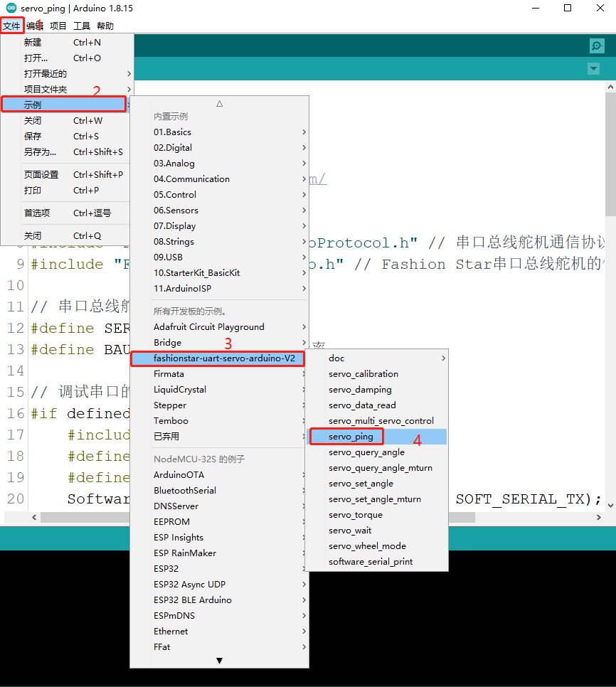Select the servo_calibration example
616x687 pixels.
pyautogui.click(x=363, y=374)
